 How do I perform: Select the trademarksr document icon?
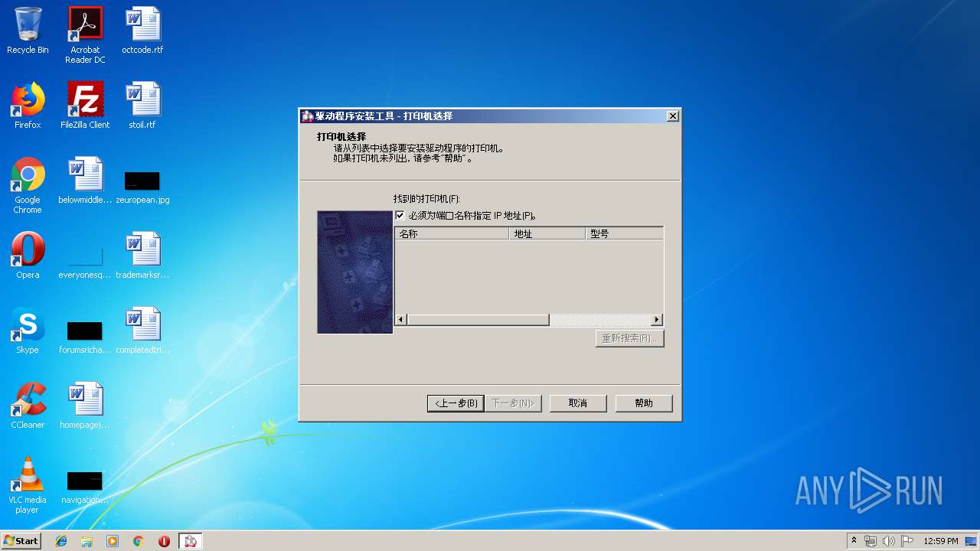click(142, 256)
